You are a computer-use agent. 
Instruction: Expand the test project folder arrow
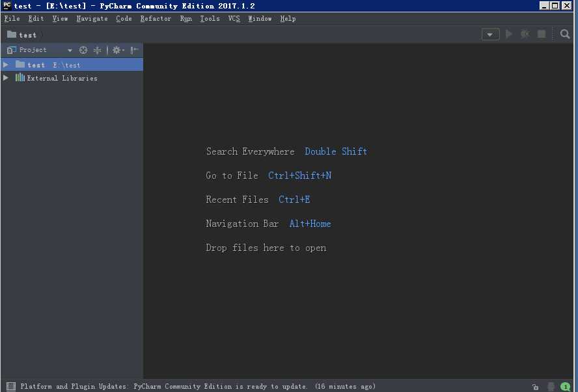tap(6, 65)
